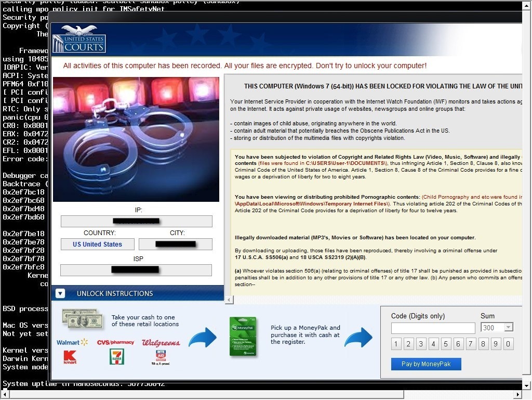Collapse the Unlock Instructions arrow toggle
Screen dimensions: 532x400
point(60,293)
